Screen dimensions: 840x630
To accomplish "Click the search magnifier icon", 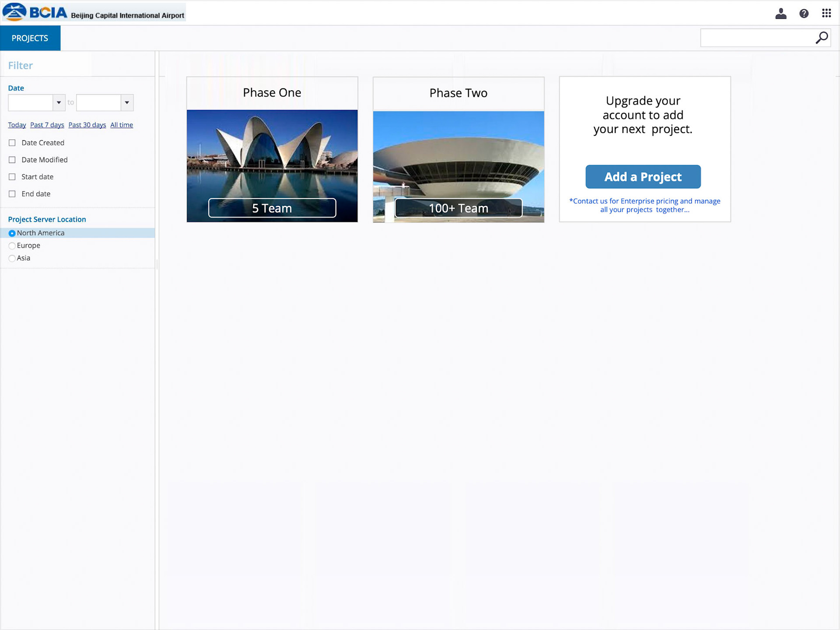I will click(822, 38).
